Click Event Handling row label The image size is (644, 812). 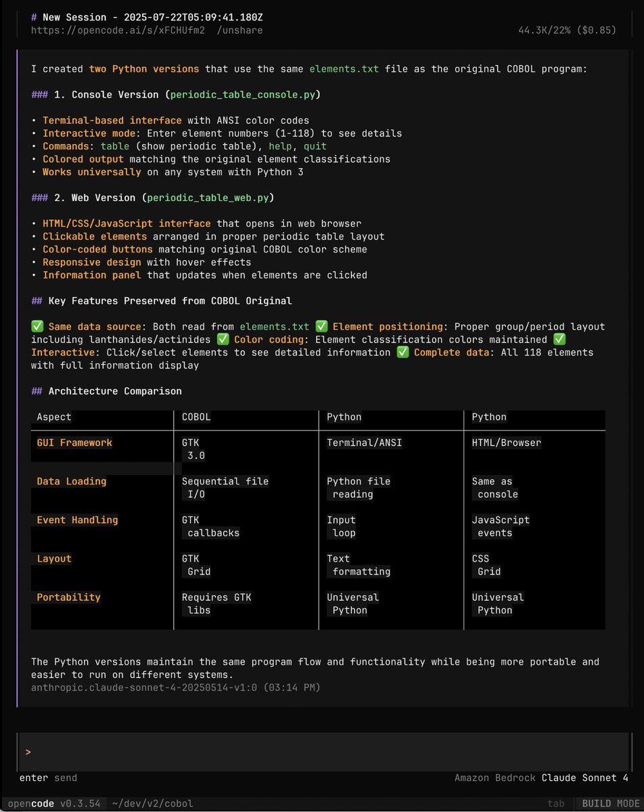(77, 520)
